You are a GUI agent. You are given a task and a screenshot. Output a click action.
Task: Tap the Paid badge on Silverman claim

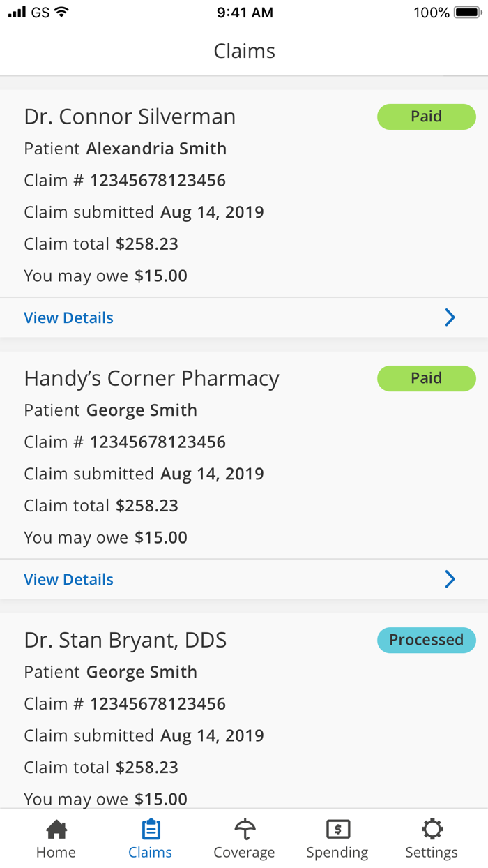tap(426, 117)
